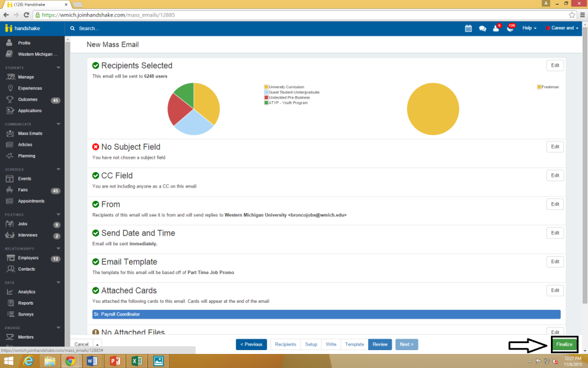The image size is (588, 368).
Task: Collapse the Engage sidebar section
Action: 59,328
